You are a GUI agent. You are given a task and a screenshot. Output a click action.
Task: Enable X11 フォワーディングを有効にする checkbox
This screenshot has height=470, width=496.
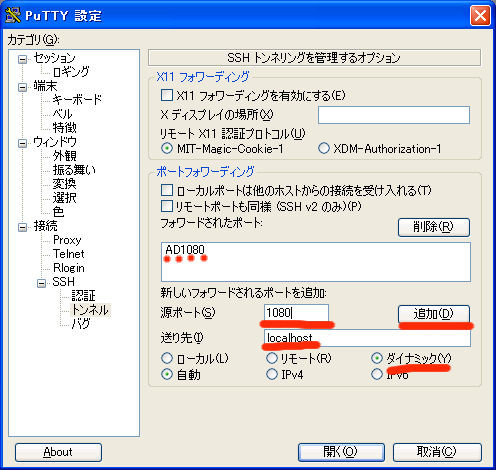[x=167, y=95]
